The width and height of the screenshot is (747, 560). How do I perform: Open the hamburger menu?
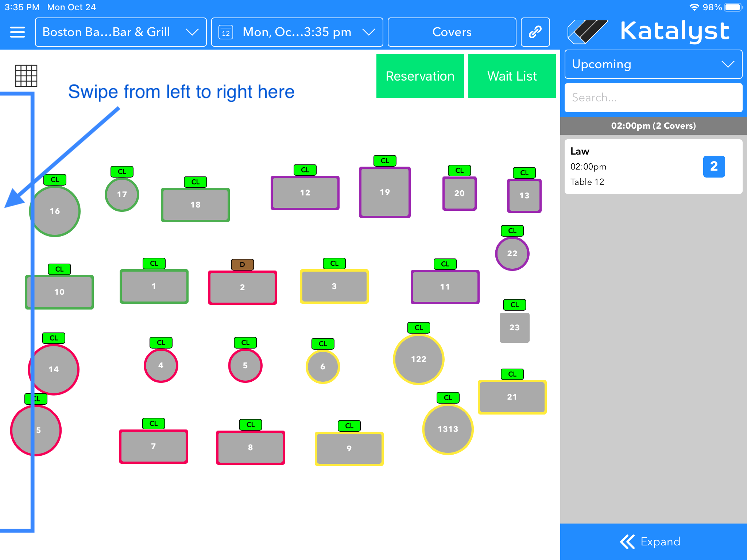pos(17,32)
